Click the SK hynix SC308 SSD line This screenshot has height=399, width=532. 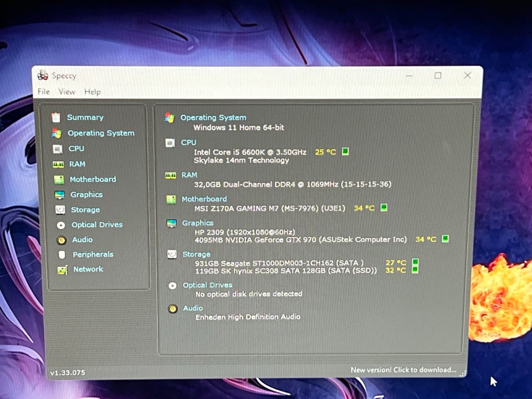286,271
